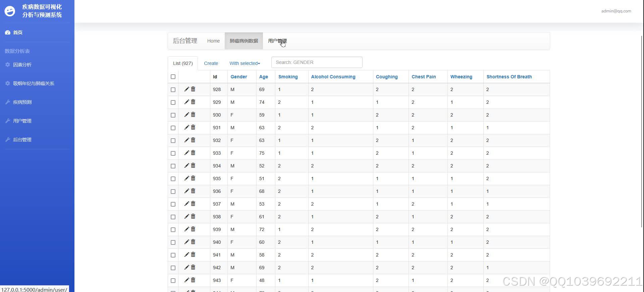This screenshot has width=644, height=292.
Task: Open 疾病预测 in the sidebar
Action: point(22,102)
